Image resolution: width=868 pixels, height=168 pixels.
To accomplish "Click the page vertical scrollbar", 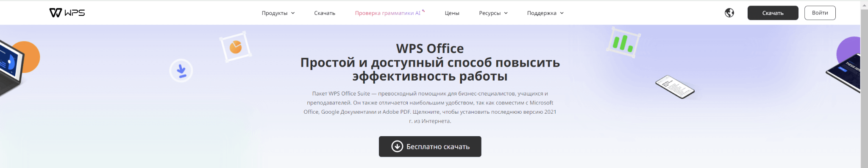I will [x=864, y=88].
